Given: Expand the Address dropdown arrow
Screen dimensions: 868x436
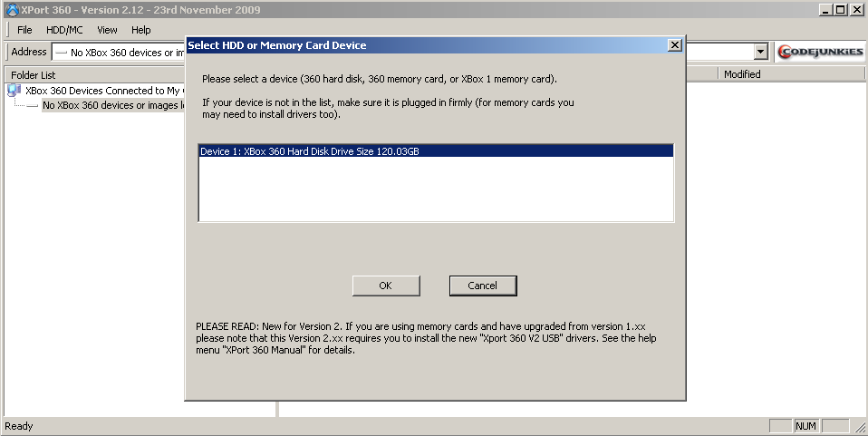Looking at the screenshot, I should coord(760,52).
